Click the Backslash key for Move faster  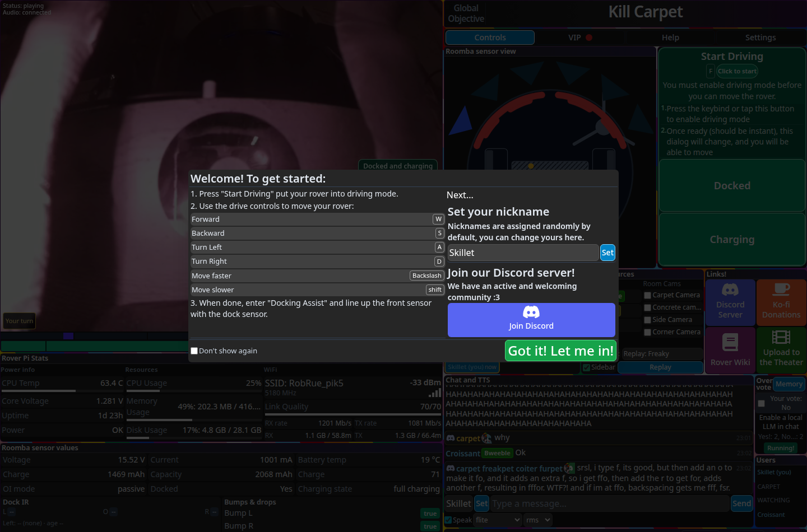(x=427, y=276)
